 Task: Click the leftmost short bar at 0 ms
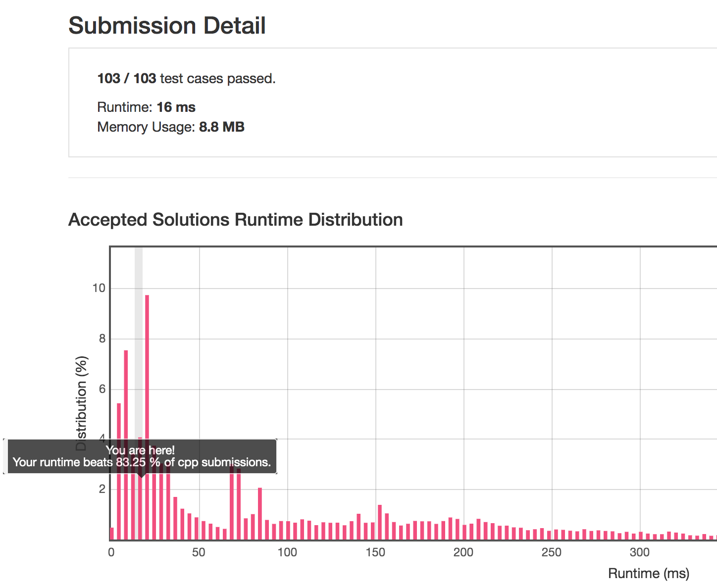112,534
